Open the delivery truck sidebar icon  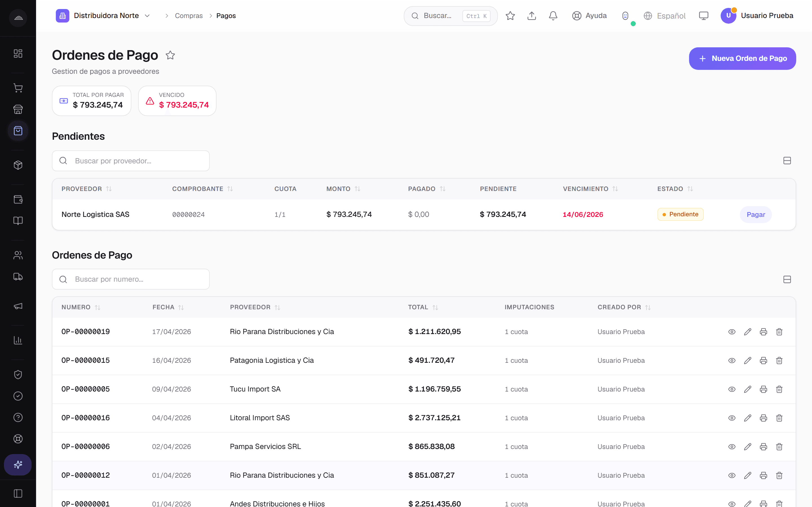(18, 277)
